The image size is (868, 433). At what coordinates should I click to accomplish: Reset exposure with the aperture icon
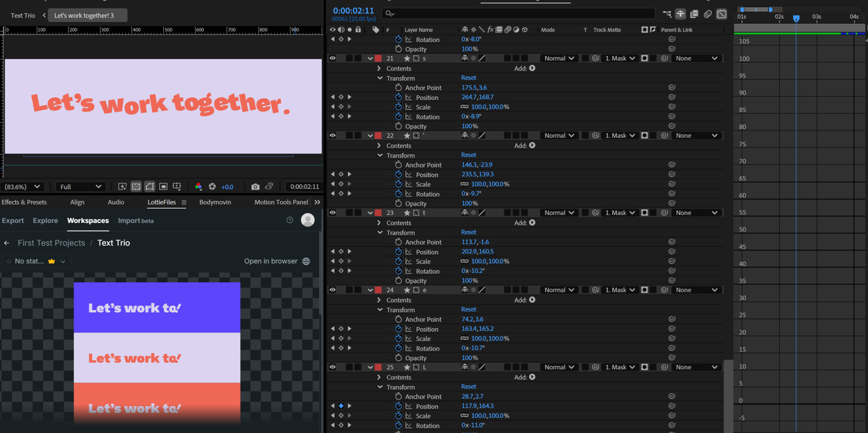(x=212, y=186)
